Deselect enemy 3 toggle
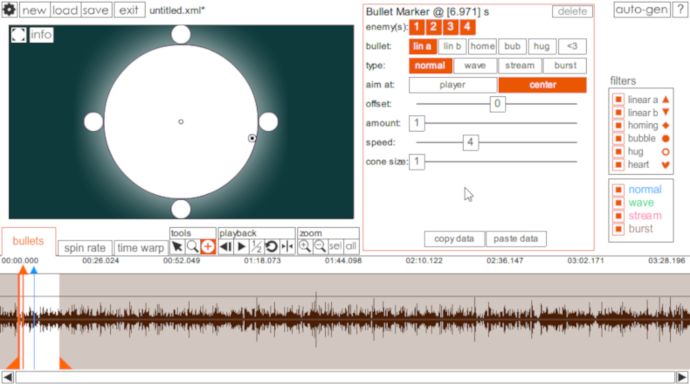This screenshot has width=690, height=388. (450, 27)
